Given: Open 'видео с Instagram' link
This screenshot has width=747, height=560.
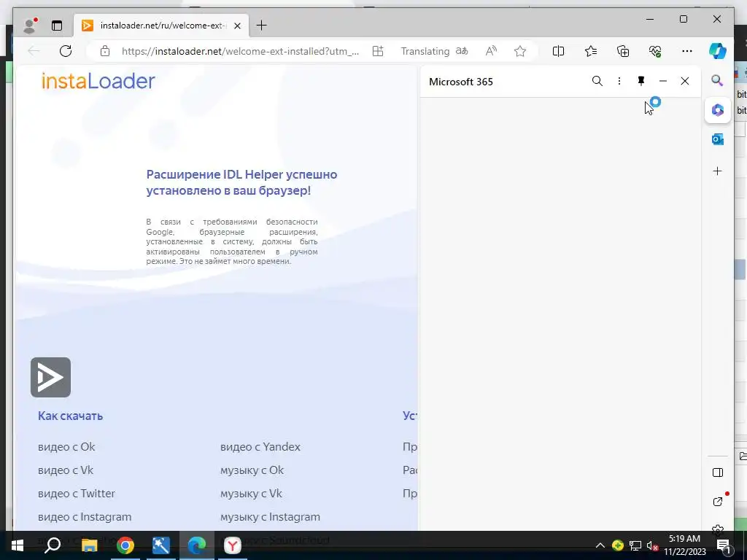Looking at the screenshot, I should click(85, 517).
